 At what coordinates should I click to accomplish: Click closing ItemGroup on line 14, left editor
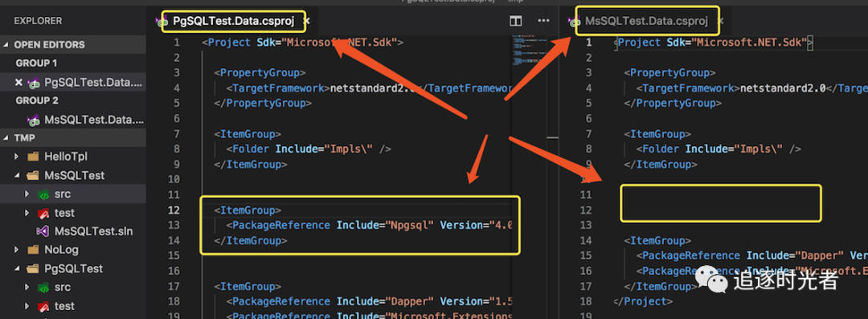click(x=250, y=241)
